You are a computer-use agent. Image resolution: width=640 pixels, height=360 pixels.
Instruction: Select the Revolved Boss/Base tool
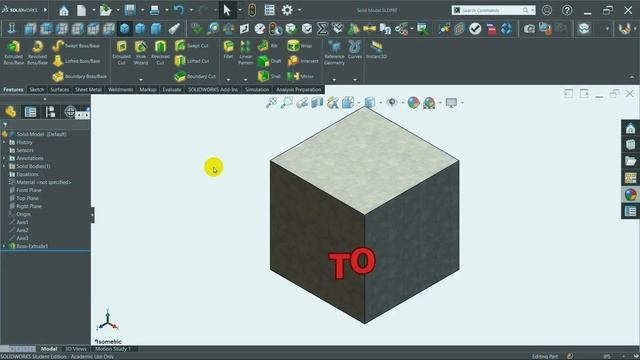pos(37,53)
